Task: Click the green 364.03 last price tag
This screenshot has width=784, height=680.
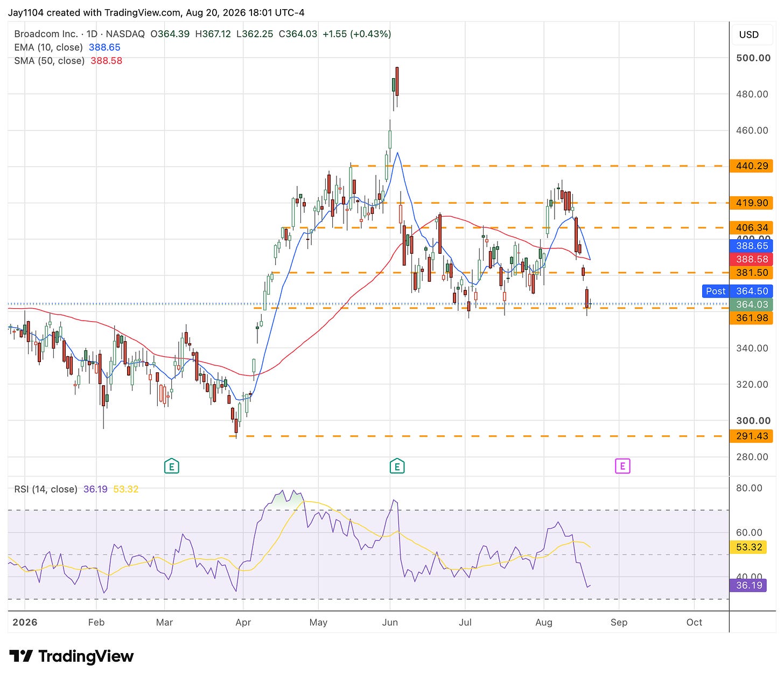Action: tap(751, 304)
